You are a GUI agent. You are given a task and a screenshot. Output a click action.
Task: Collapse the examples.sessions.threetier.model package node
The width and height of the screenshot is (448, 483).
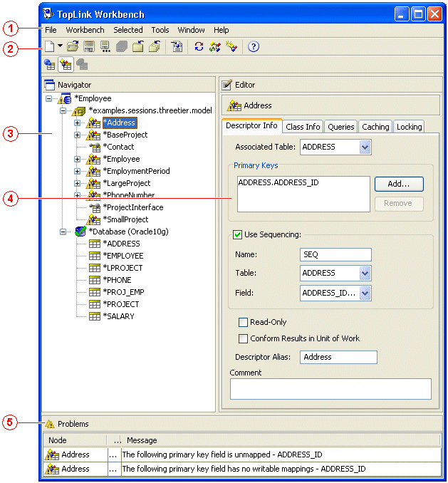63,110
